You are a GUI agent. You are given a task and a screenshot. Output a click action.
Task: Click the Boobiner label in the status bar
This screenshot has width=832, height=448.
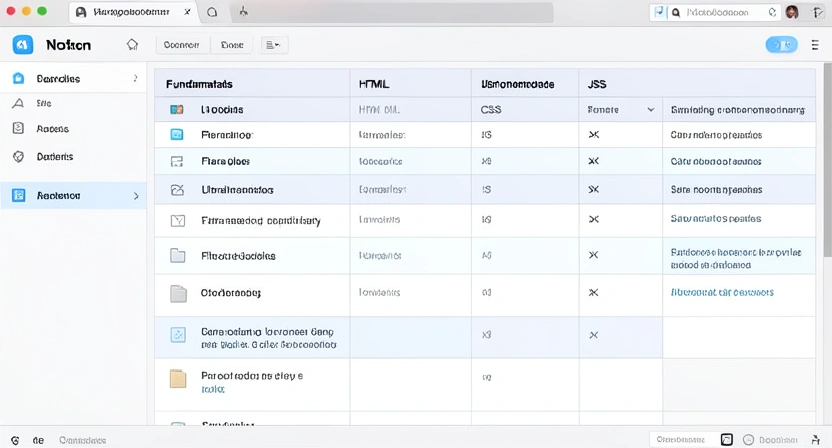tap(778, 440)
